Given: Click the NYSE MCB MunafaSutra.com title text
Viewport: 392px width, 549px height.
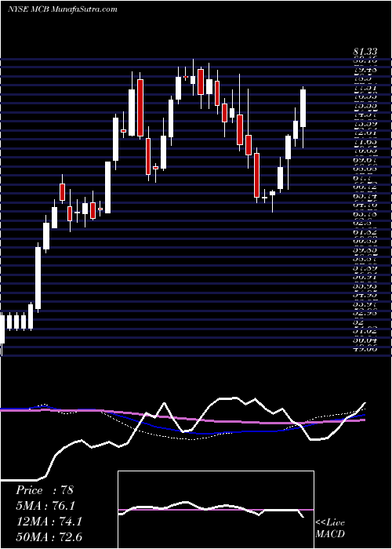Looking at the screenshot, I should [x=62, y=9].
